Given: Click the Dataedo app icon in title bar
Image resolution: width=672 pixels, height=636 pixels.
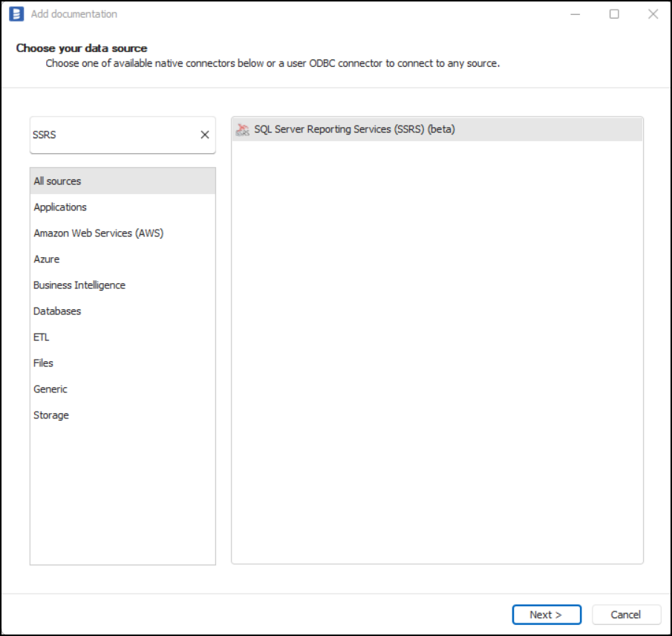Looking at the screenshot, I should 16,14.
